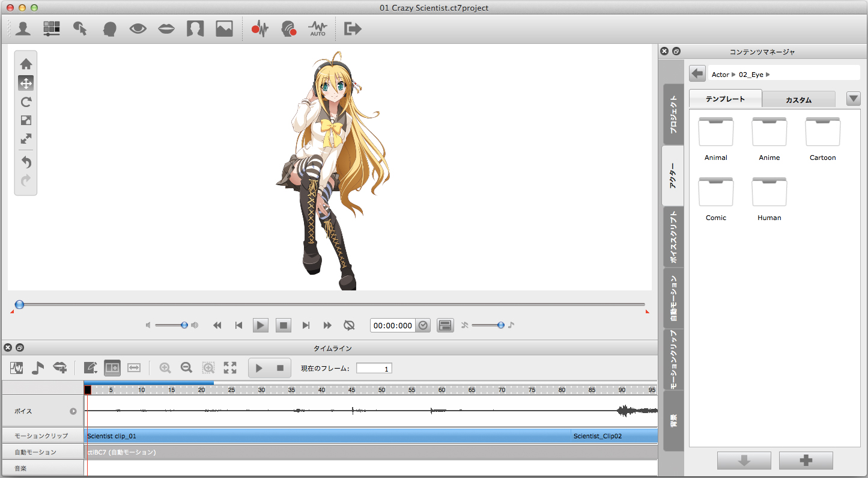The image size is (868, 478).
Task: Click the volume slider handle
Action: (x=185, y=325)
